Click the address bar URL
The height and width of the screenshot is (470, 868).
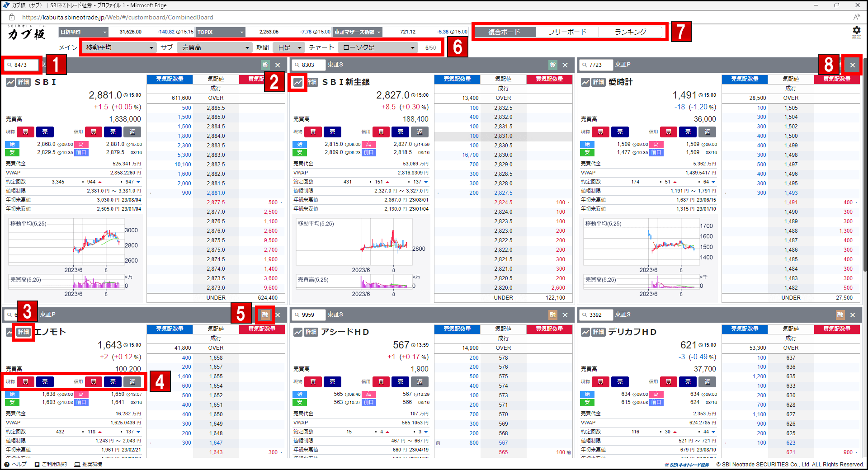118,17
